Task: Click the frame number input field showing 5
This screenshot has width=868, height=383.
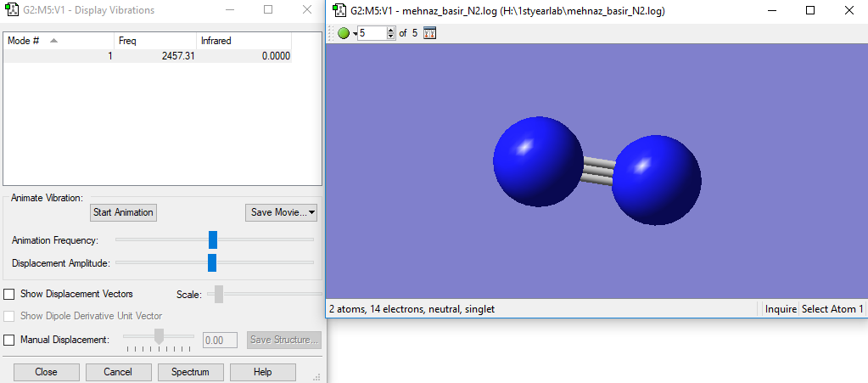Action: pyautogui.click(x=372, y=33)
